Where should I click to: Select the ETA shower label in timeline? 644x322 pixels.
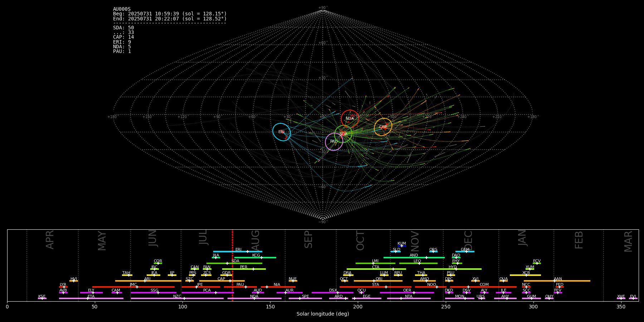click(91, 297)
